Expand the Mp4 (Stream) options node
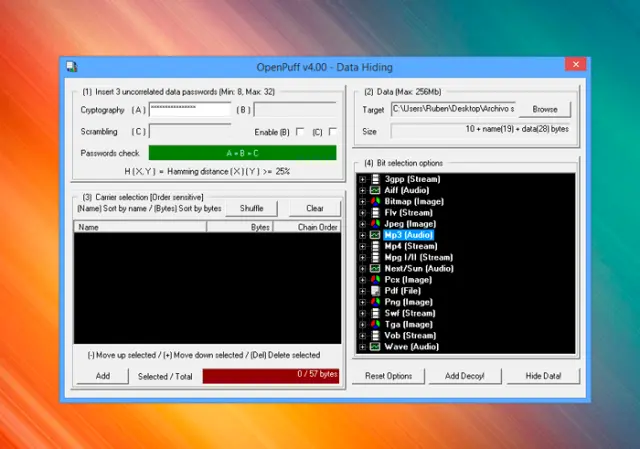 pos(362,246)
